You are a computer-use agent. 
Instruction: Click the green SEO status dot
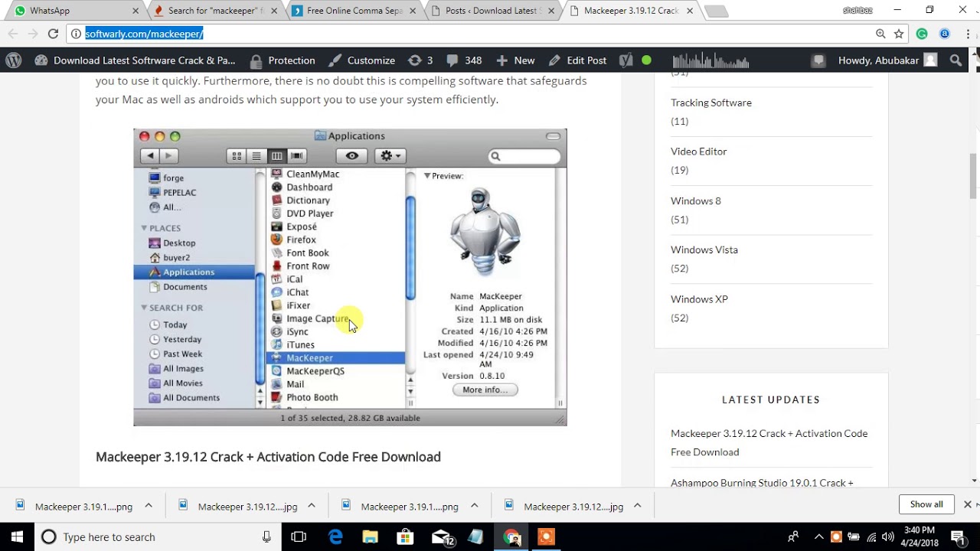pyautogui.click(x=646, y=60)
